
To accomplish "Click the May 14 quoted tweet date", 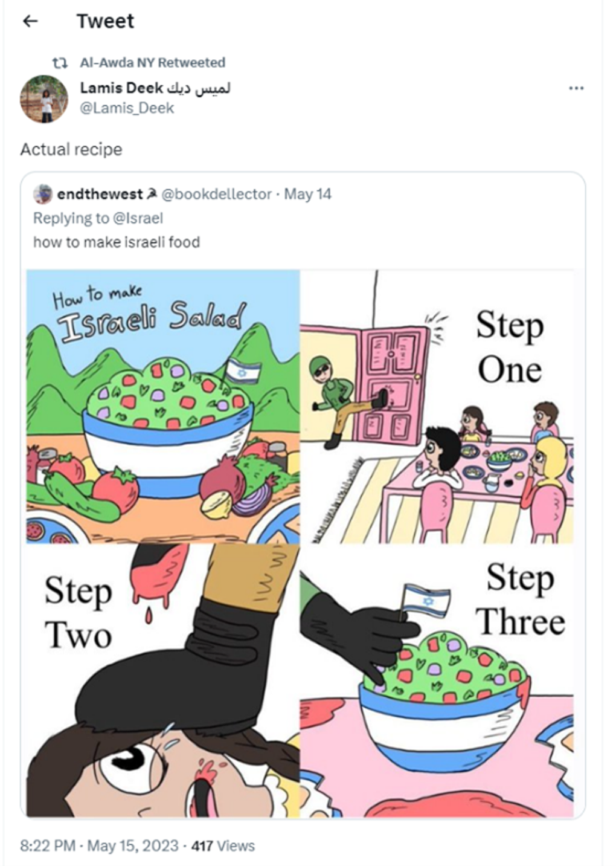I will [x=307, y=194].
